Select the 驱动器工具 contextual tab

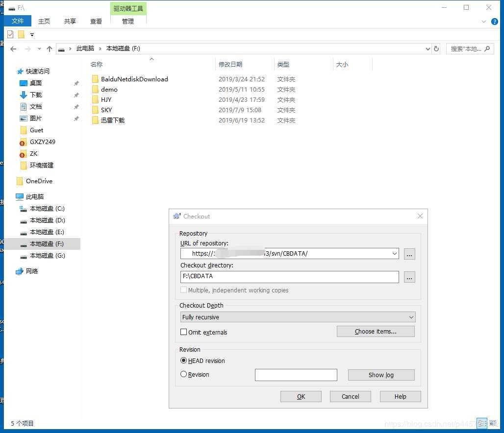pos(128,8)
